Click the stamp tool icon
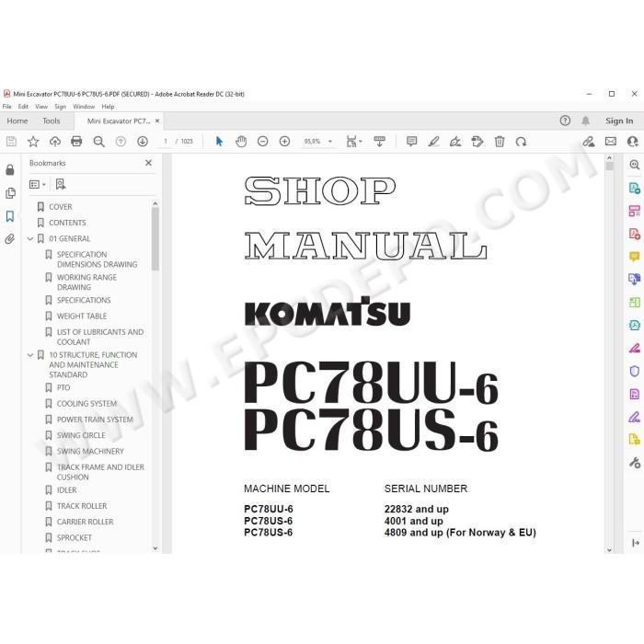The height and width of the screenshot is (644, 644). 477,142
